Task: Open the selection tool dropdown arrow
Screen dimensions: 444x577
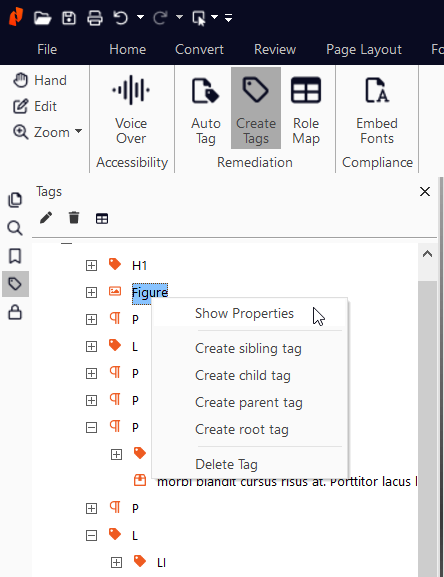Action: [x=215, y=17]
